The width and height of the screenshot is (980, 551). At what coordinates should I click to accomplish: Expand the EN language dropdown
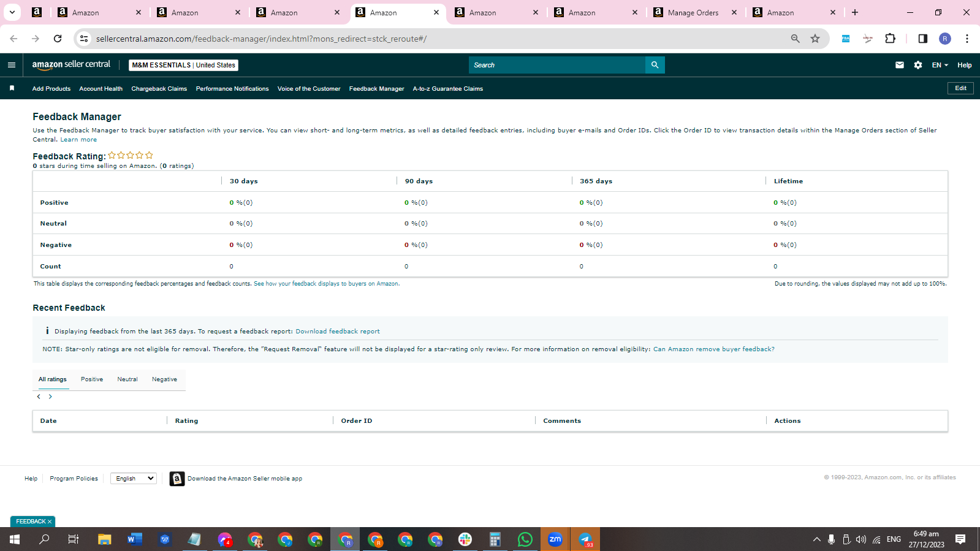(x=940, y=65)
